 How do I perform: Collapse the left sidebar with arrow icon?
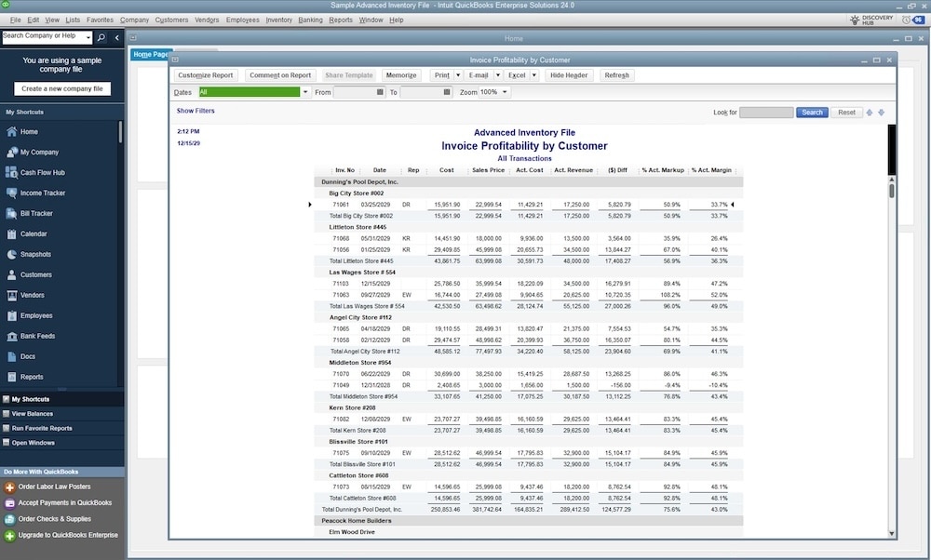(116, 38)
